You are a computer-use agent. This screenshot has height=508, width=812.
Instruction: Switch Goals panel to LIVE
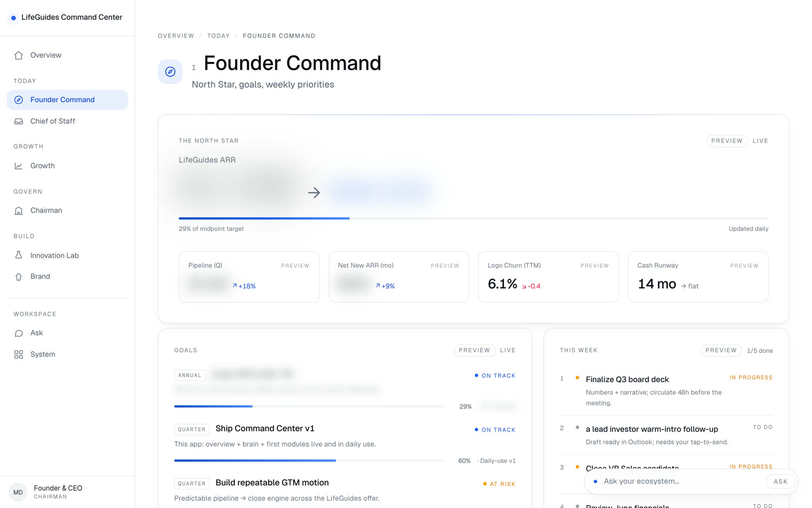[x=507, y=351]
